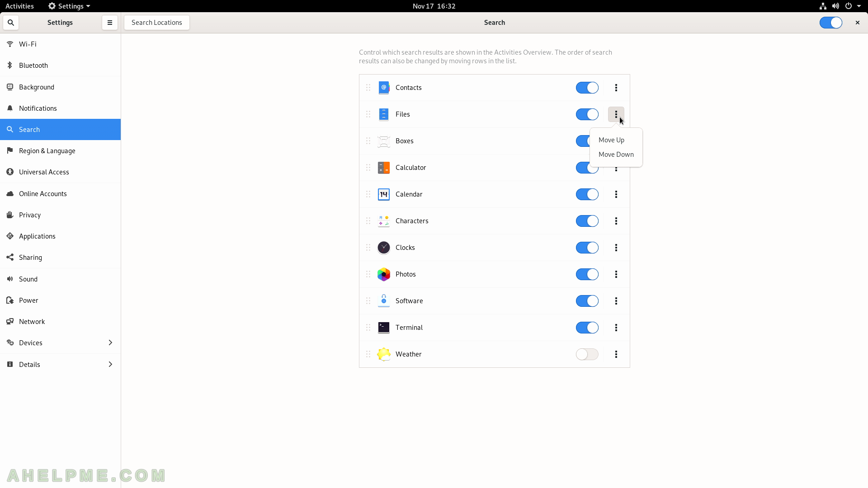Click the network icon in top bar
The image size is (868, 488).
coord(823,6)
